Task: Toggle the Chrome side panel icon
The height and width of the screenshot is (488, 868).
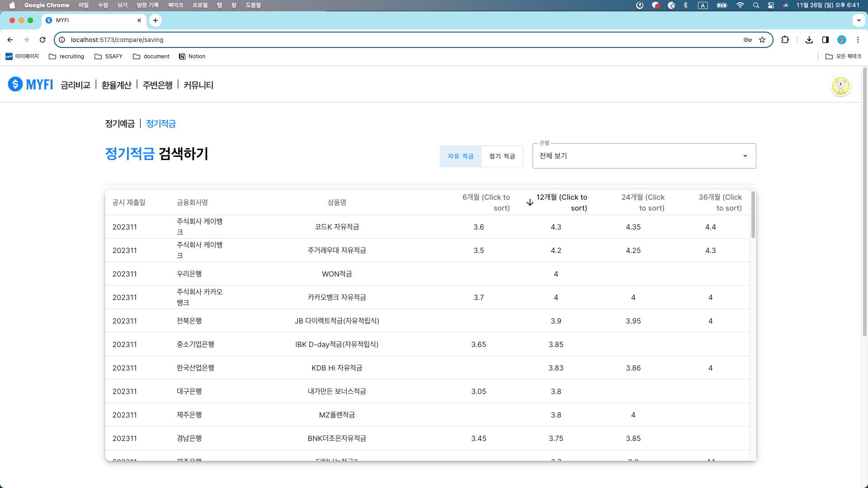Action: (x=825, y=40)
